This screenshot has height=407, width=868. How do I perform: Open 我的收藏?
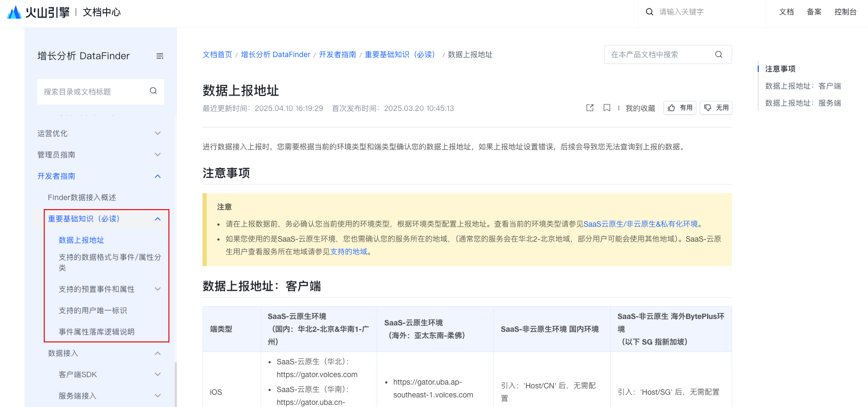(640, 108)
